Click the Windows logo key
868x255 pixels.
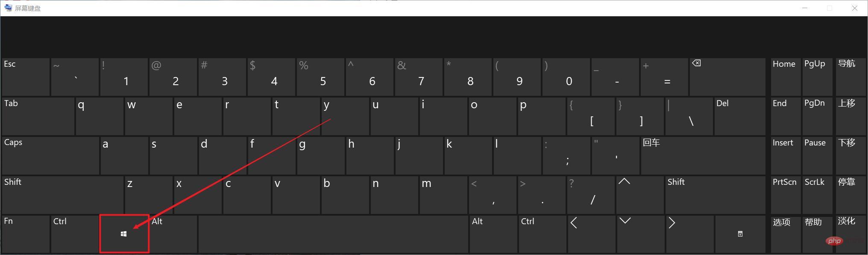click(x=124, y=234)
